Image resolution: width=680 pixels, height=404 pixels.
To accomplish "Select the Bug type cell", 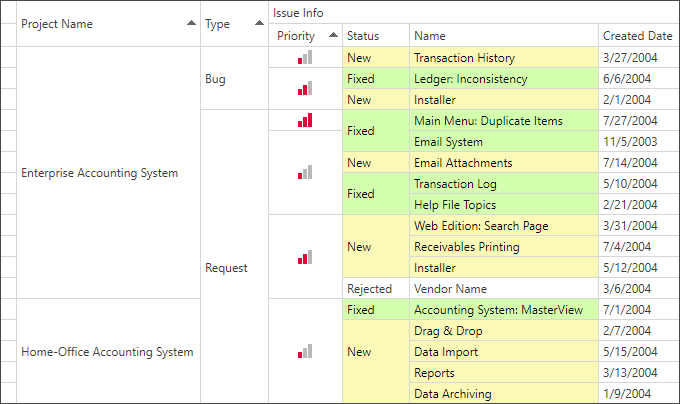I will (215, 79).
